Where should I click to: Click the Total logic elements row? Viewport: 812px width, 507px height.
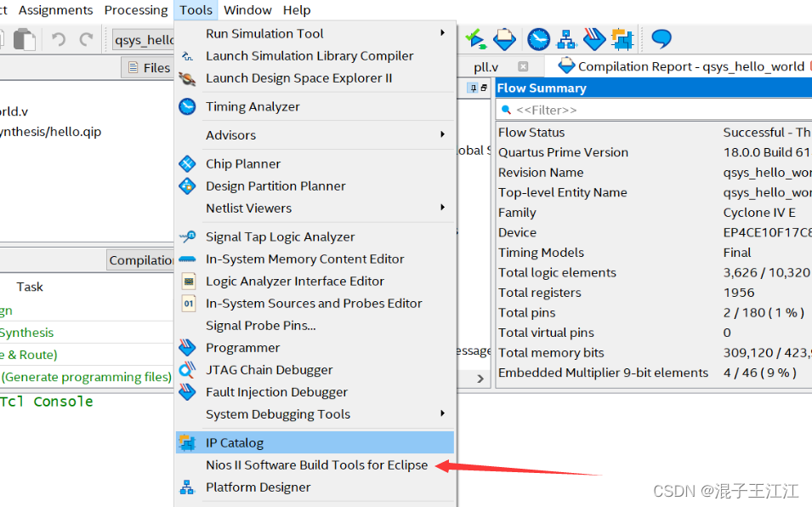(x=654, y=273)
